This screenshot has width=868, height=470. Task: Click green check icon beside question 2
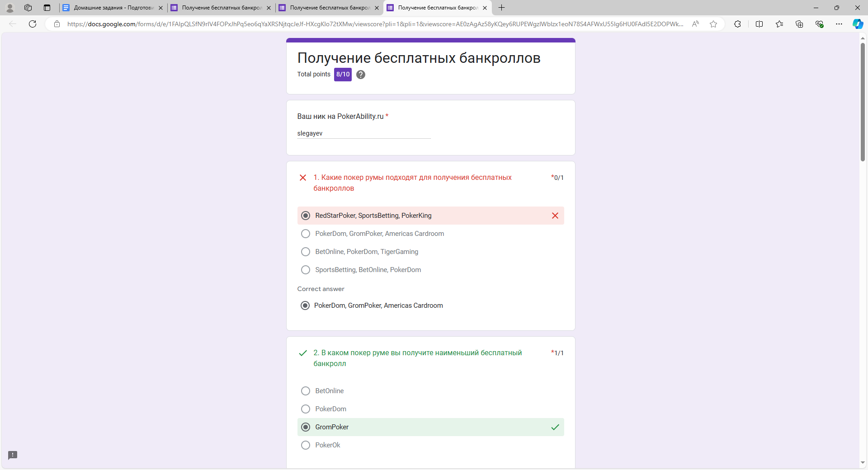pyautogui.click(x=303, y=353)
